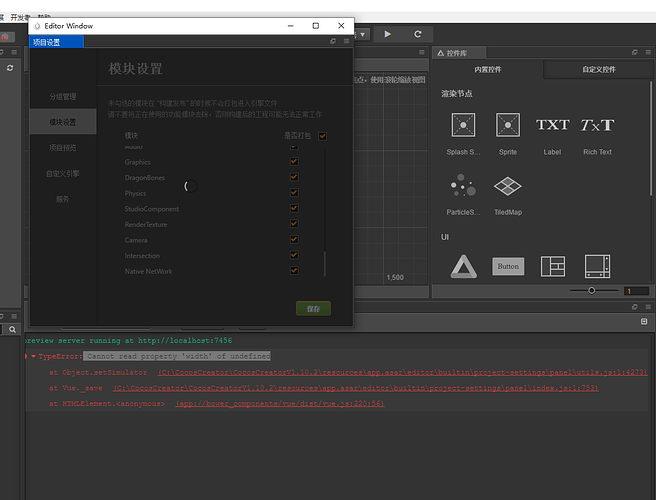Click the 控件库 panel tab

pyautogui.click(x=459, y=53)
